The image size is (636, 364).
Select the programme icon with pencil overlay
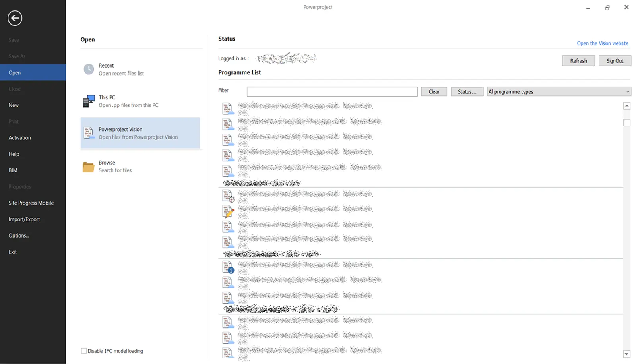[228, 211]
